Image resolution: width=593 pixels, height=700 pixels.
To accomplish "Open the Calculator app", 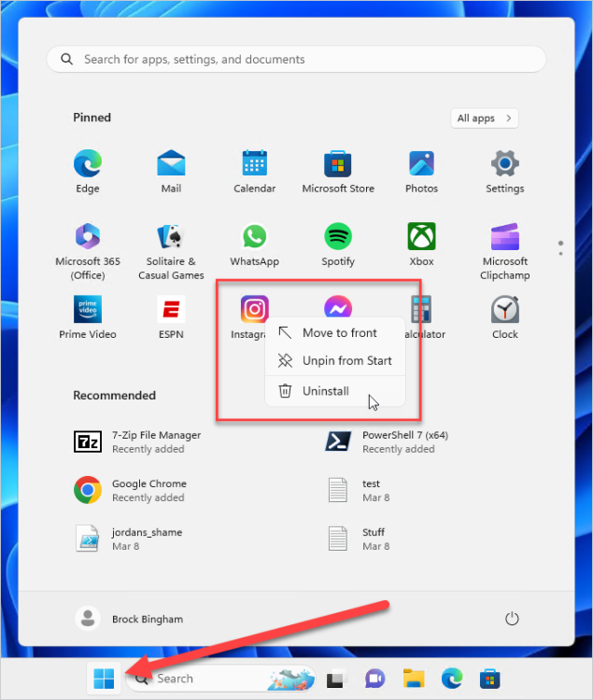I will click(421, 309).
